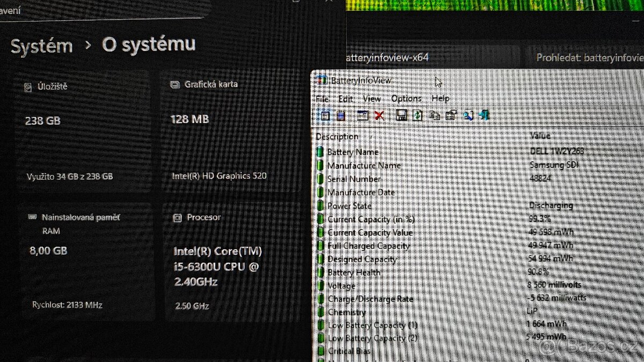
Task: Click the Discharging value
Action: [x=551, y=205]
